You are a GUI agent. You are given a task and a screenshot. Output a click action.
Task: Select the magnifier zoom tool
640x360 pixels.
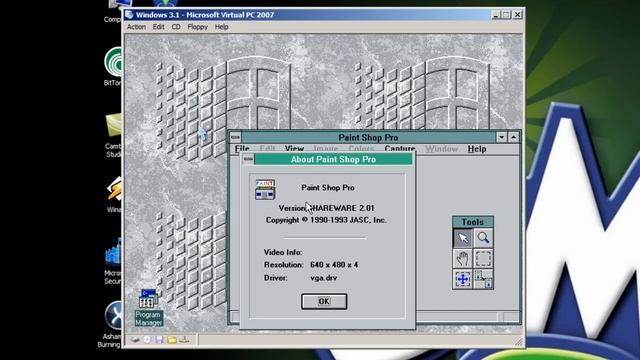click(483, 238)
